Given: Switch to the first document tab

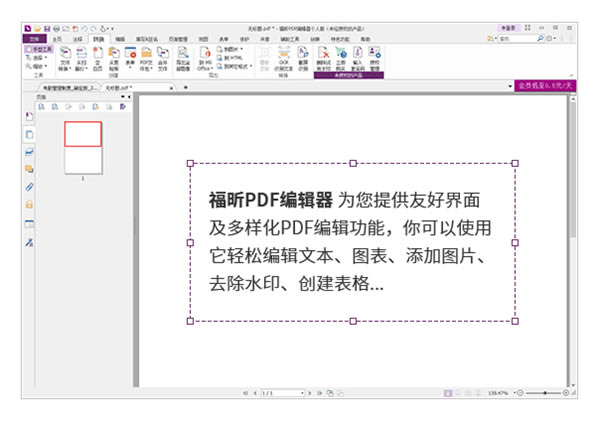Looking at the screenshot, I should click(69, 88).
